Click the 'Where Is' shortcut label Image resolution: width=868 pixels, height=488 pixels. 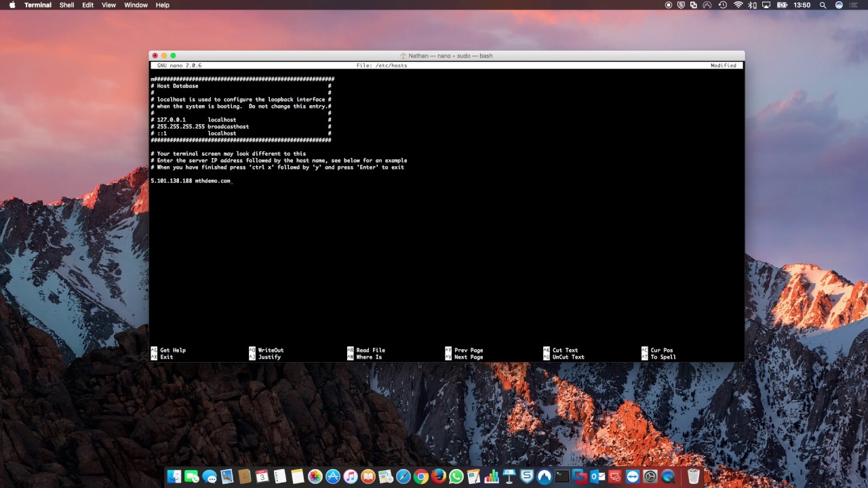click(369, 357)
